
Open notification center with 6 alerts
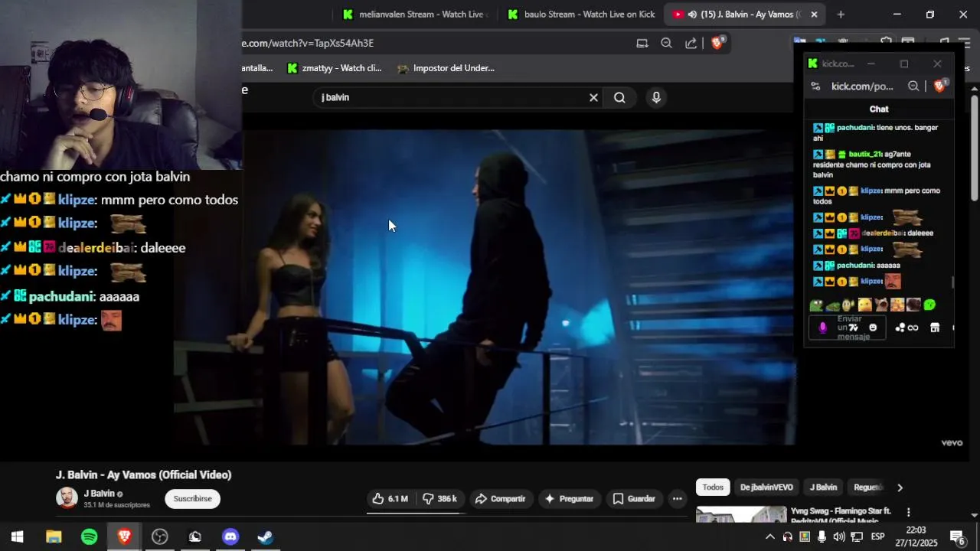coord(957,536)
